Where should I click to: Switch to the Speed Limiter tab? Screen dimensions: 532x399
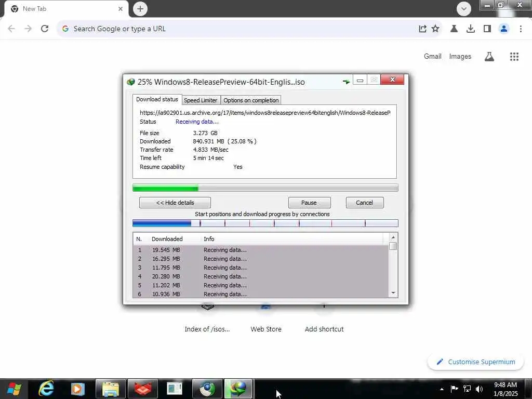tap(201, 100)
